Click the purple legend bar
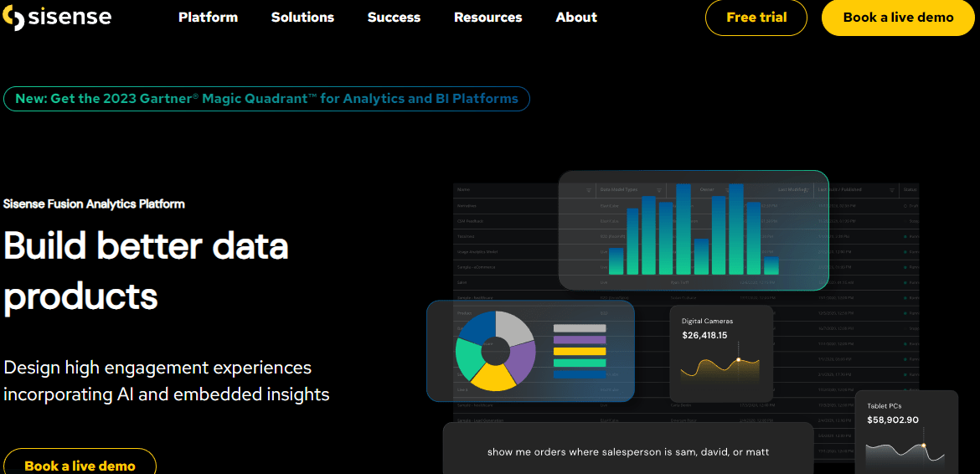 (x=580, y=340)
